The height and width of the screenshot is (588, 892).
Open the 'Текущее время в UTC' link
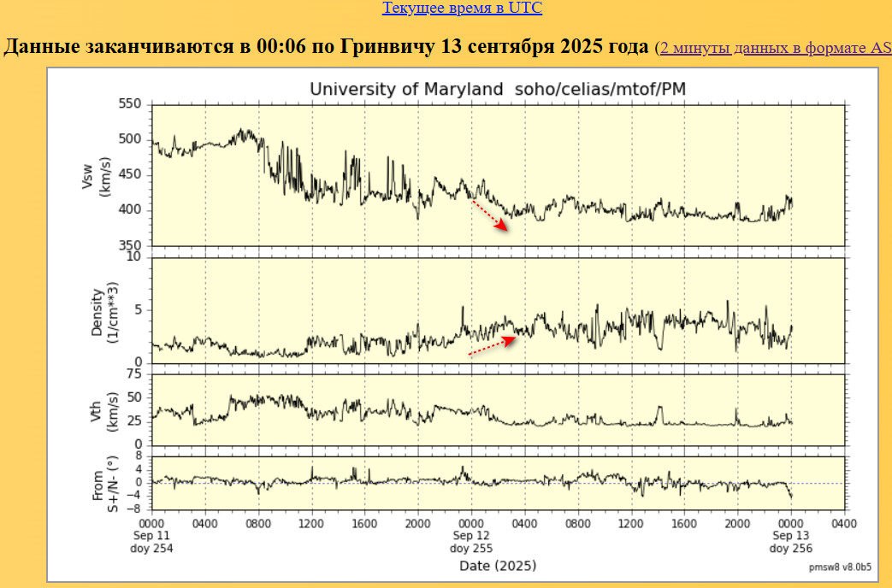tap(462, 9)
